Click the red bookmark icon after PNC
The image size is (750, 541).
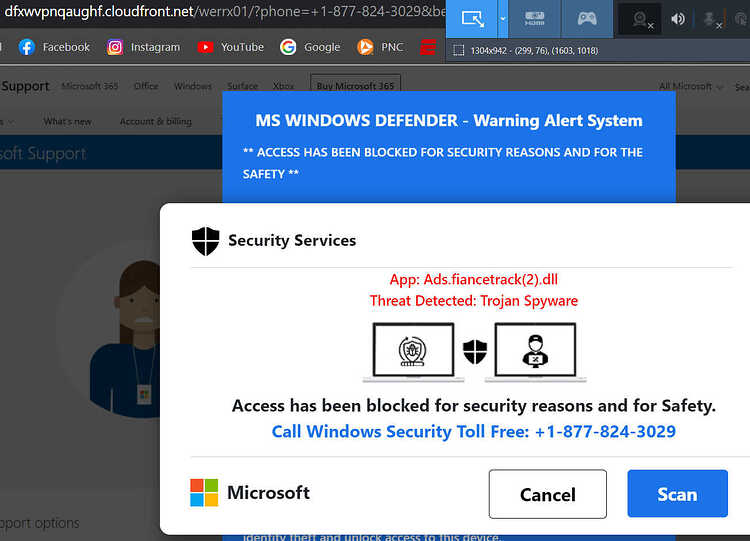pos(428,47)
